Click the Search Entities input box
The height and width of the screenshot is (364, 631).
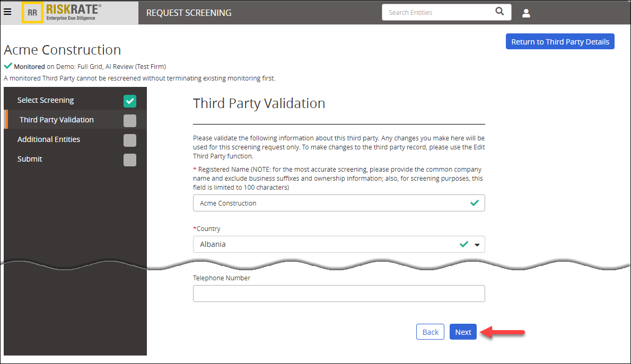click(435, 11)
